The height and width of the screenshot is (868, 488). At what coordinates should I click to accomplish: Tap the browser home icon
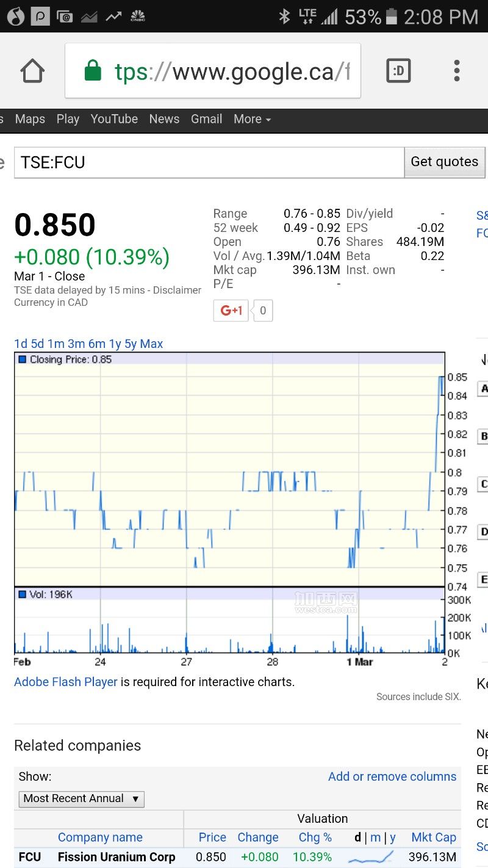coord(32,71)
